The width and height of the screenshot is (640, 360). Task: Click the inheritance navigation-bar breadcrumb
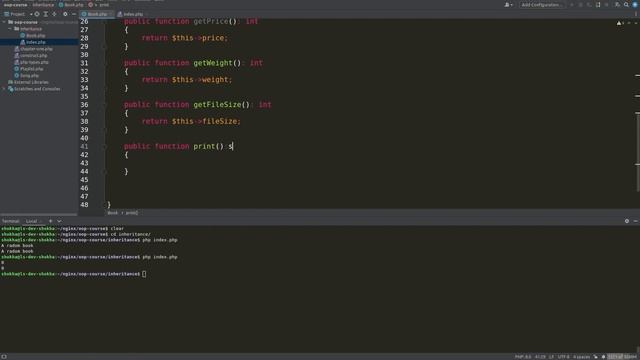[x=43, y=5]
